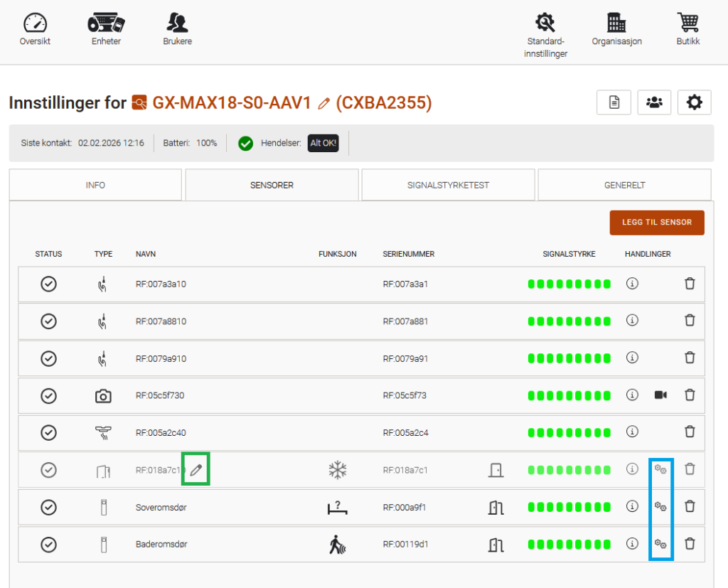
Task: Edit device name GX-MAX18-S0-AAV1 with pencil
Action: point(324,104)
